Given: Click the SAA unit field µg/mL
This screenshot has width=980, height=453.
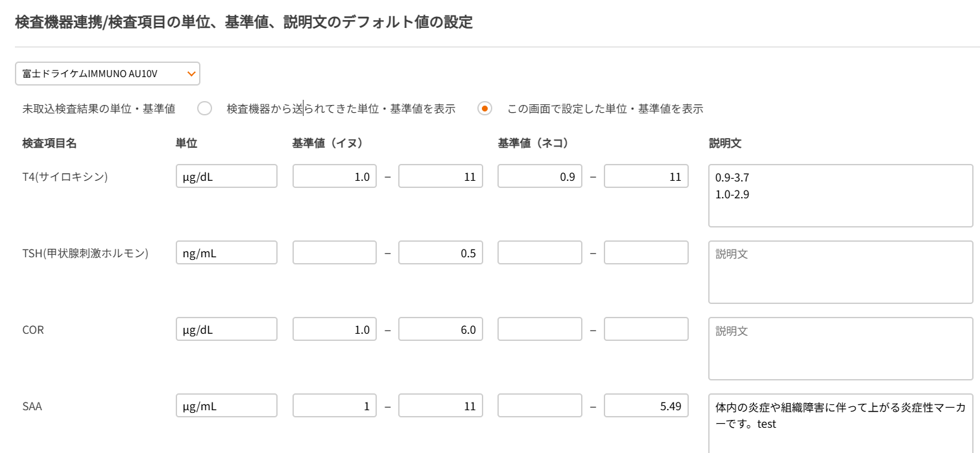Looking at the screenshot, I should point(226,406).
